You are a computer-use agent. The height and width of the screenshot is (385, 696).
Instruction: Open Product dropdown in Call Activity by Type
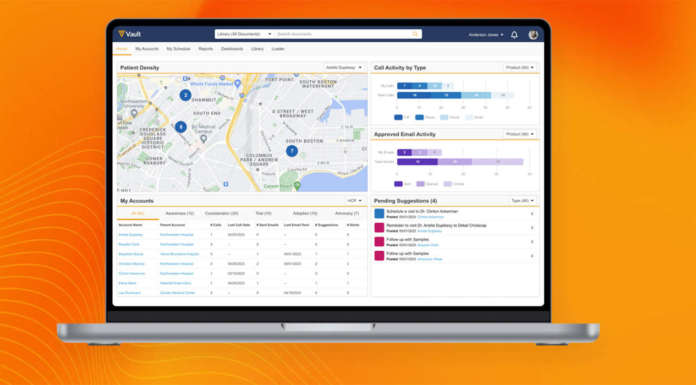point(520,67)
